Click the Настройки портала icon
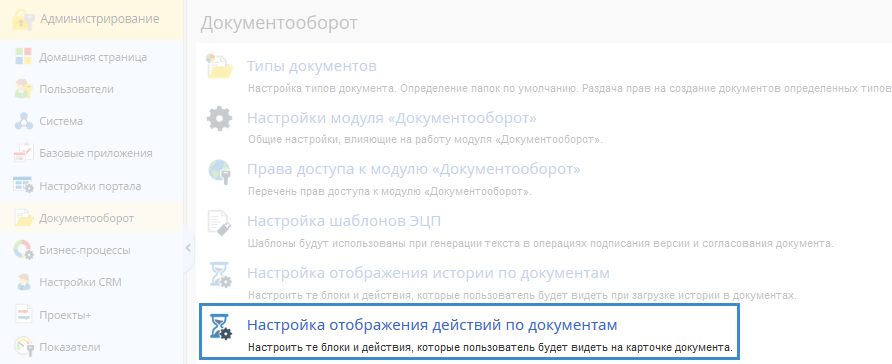Image resolution: width=892 pixels, height=364 pixels. click(23, 185)
